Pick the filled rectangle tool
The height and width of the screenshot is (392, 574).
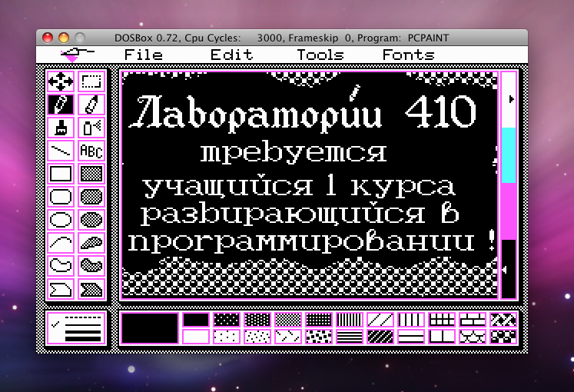(x=91, y=173)
